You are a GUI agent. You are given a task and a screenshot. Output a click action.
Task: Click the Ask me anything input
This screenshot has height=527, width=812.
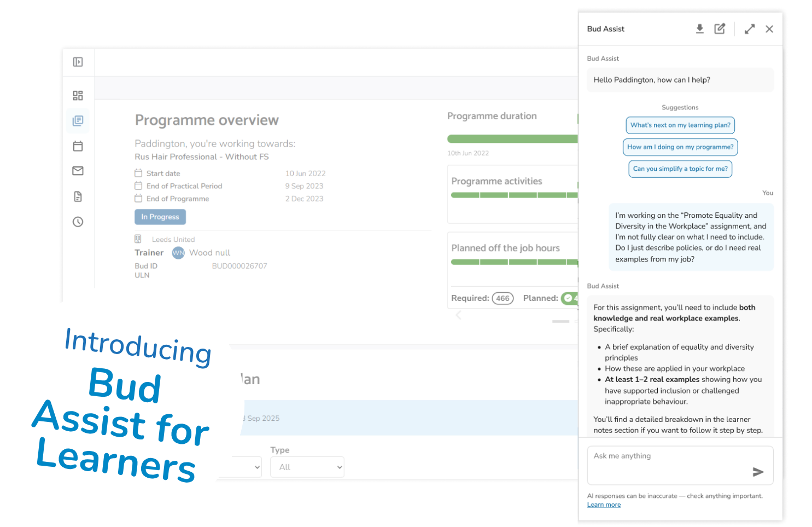click(680, 466)
